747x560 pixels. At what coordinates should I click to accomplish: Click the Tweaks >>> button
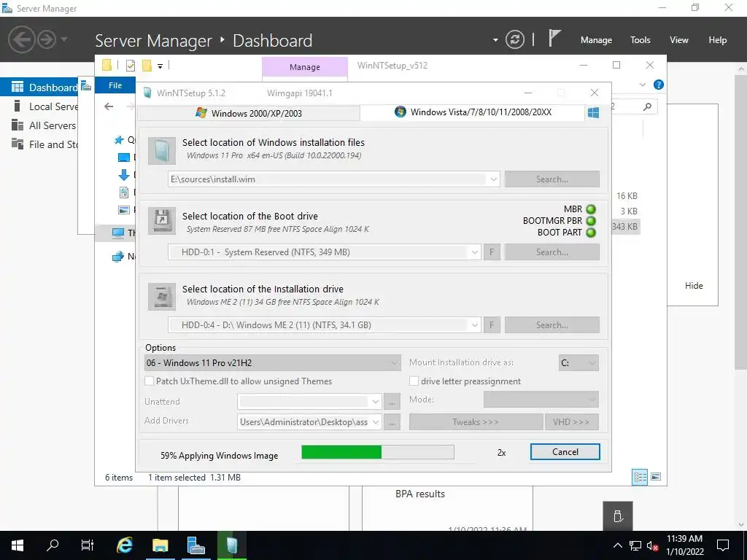476,422
